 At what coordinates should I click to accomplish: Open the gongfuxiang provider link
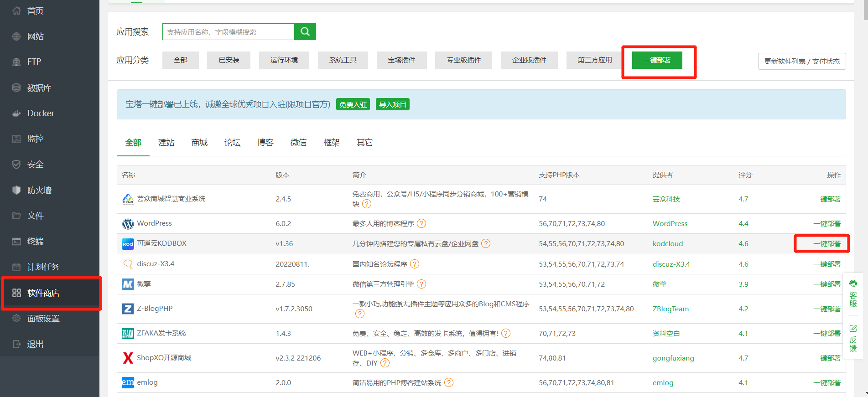[673, 358]
